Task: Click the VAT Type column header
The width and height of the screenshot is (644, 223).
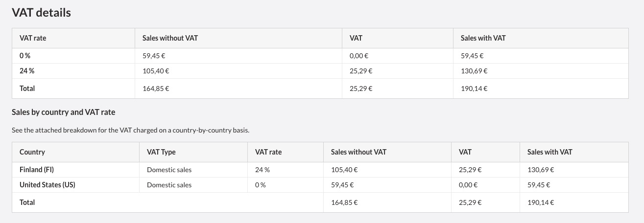Action: coord(161,152)
